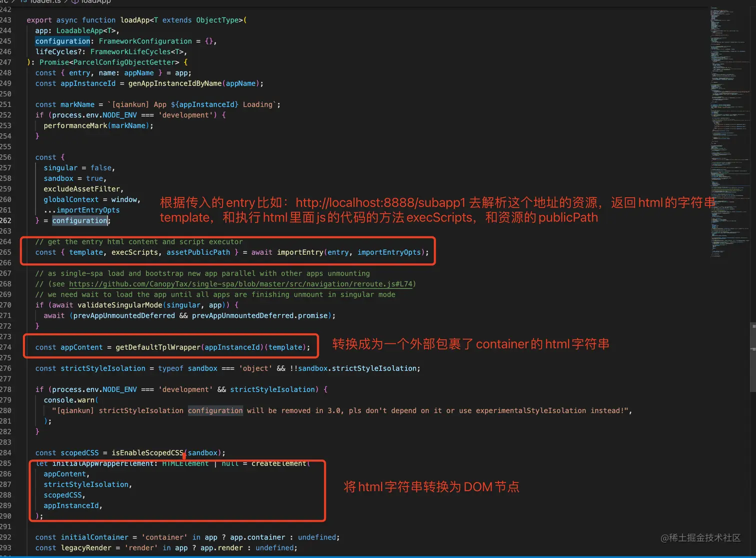This screenshot has width=756, height=558.
Task: Click ...importEntryOpts spread on line 261
Action: coord(81,210)
